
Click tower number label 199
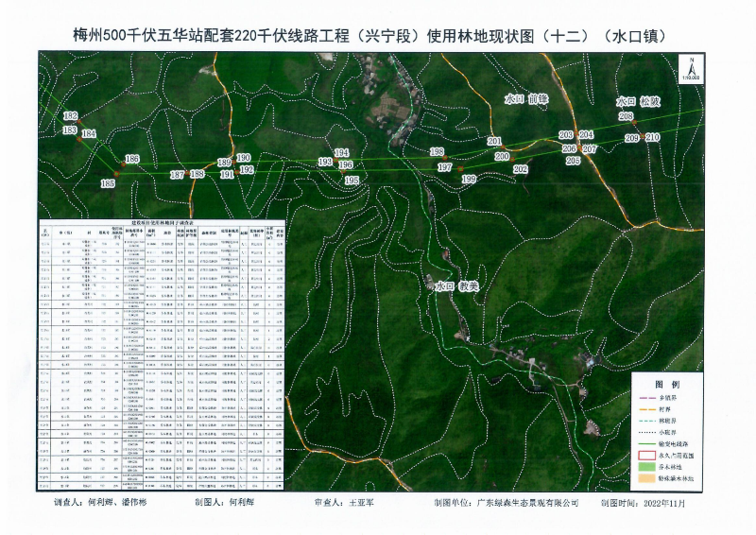coord(469,179)
